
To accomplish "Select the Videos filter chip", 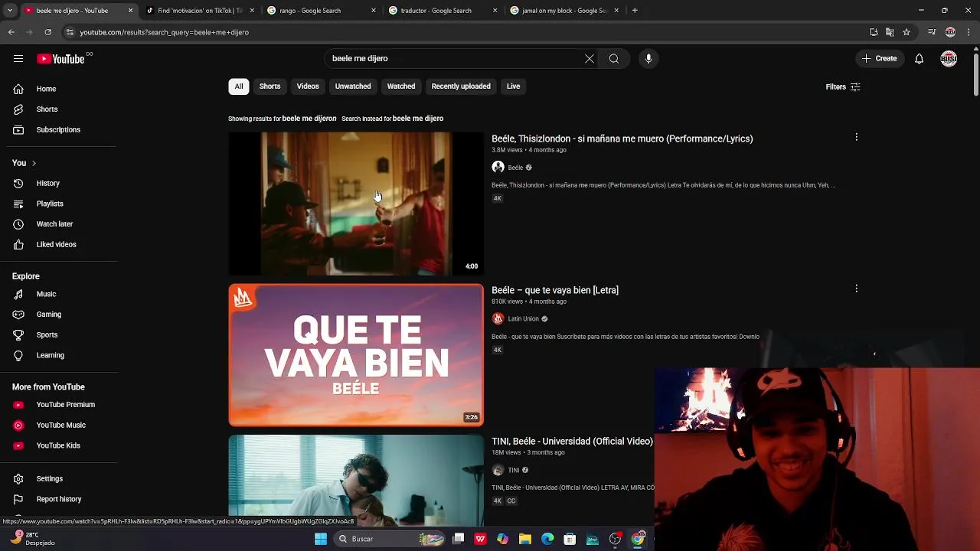I will [x=308, y=86].
